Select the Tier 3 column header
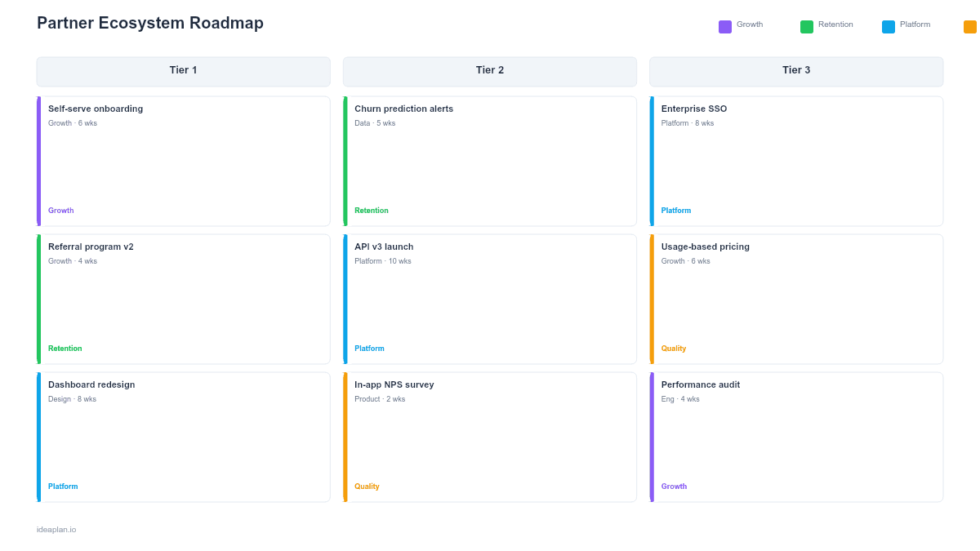This screenshot has width=980, height=551. (x=796, y=71)
